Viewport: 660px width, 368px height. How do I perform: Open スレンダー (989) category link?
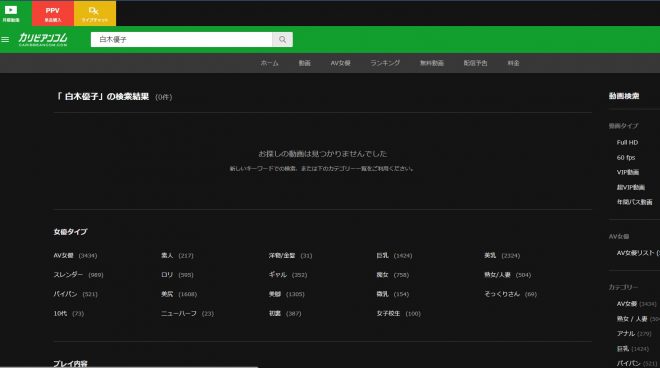[x=78, y=275]
